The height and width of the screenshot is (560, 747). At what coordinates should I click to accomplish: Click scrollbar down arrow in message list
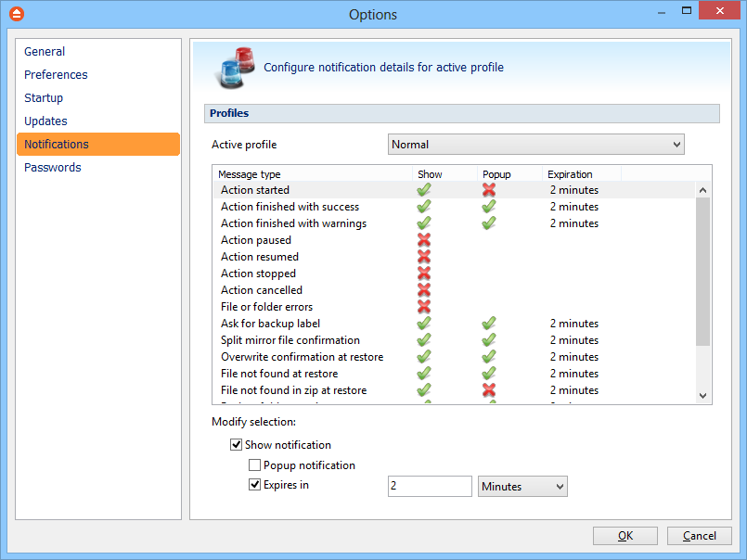click(x=702, y=396)
